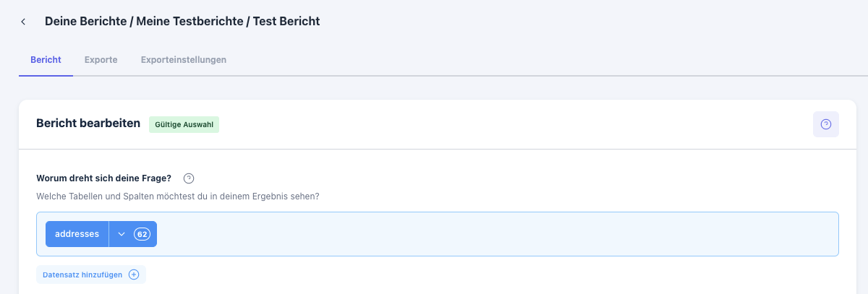Image resolution: width=868 pixels, height=294 pixels.
Task: Click the "Worum dreht sich deine Frage?" label
Action: click(103, 178)
